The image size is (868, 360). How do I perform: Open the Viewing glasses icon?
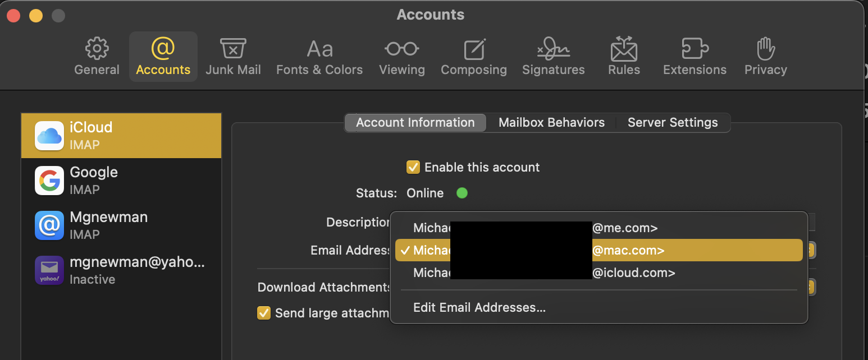401,49
